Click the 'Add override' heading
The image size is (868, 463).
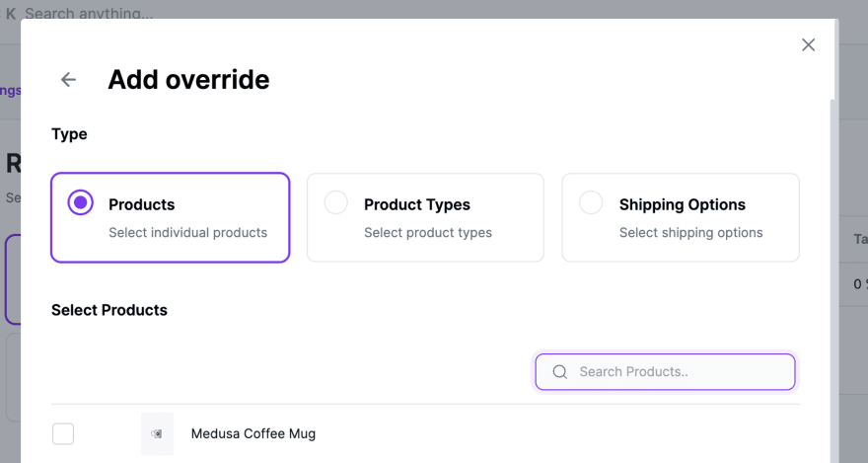click(x=188, y=79)
